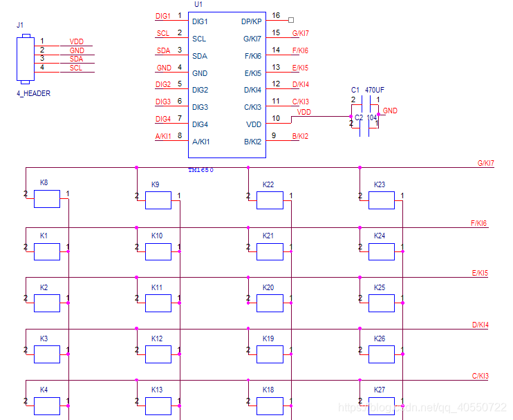Select the K11 key switch symbol

[158, 303]
